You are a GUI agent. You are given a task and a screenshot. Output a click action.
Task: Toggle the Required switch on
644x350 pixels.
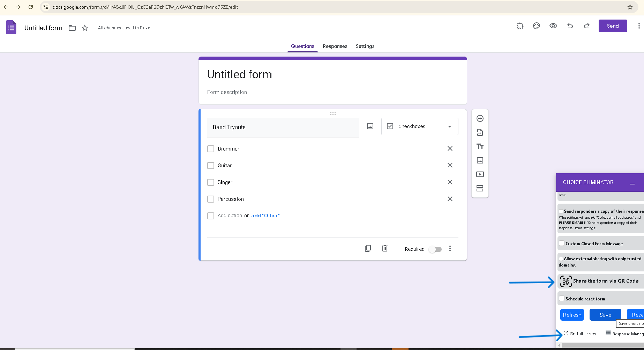click(x=435, y=249)
